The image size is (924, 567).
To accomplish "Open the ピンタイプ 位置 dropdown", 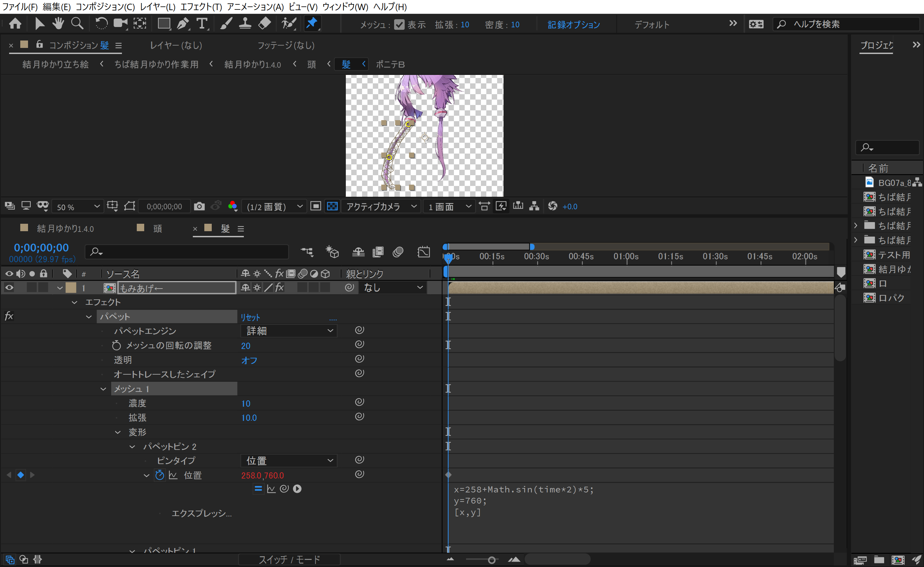I will 289,460.
